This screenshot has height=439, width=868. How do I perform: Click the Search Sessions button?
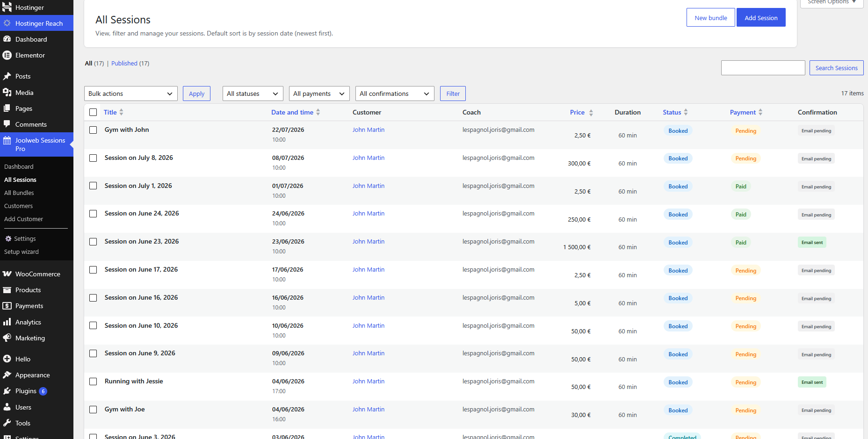(x=836, y=68)
